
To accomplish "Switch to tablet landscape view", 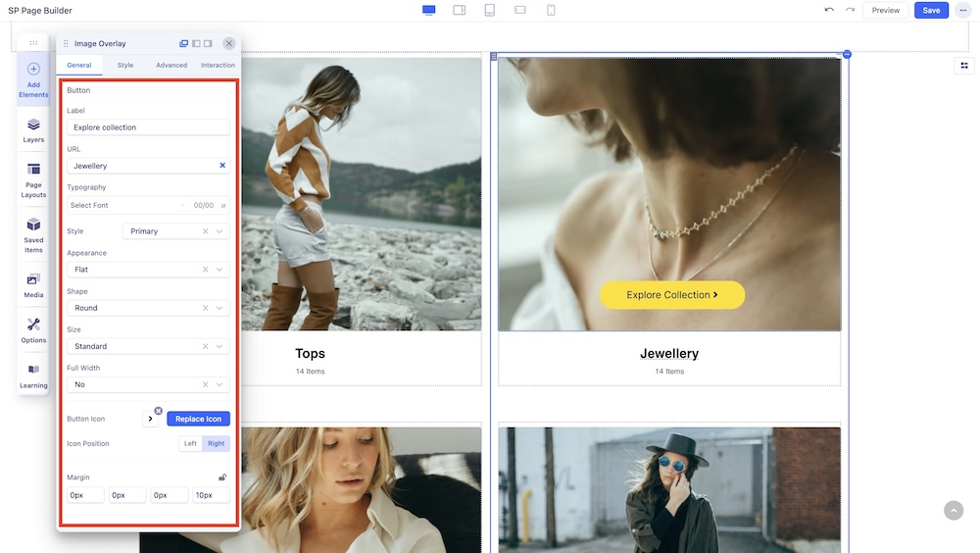I will (520, 10).
